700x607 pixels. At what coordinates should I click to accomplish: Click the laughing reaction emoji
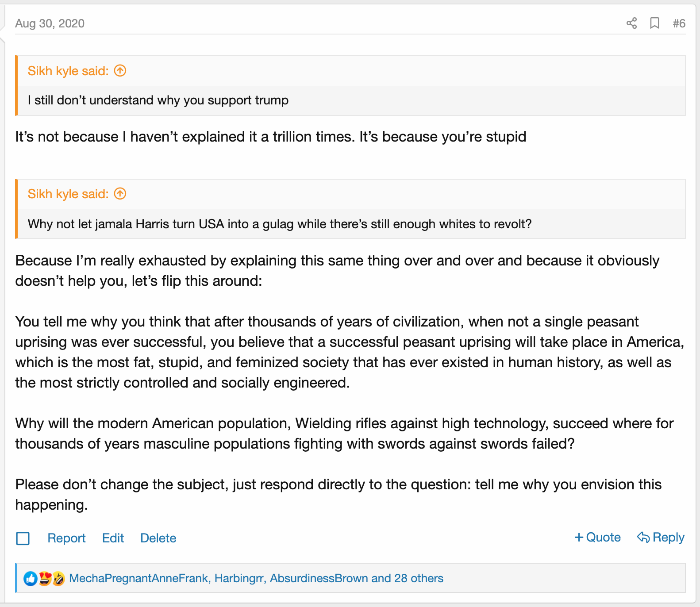[58, 579]
